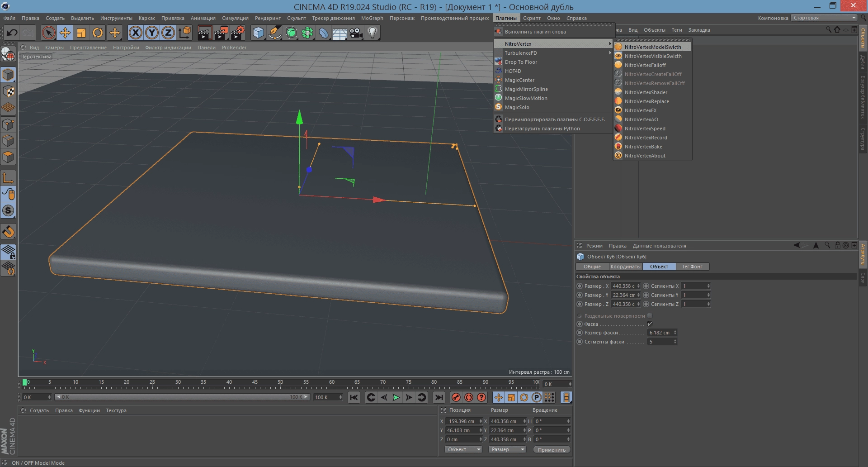Select NitroVertexBake entry
Screen dimensions: 868x467
click(652, 147)
